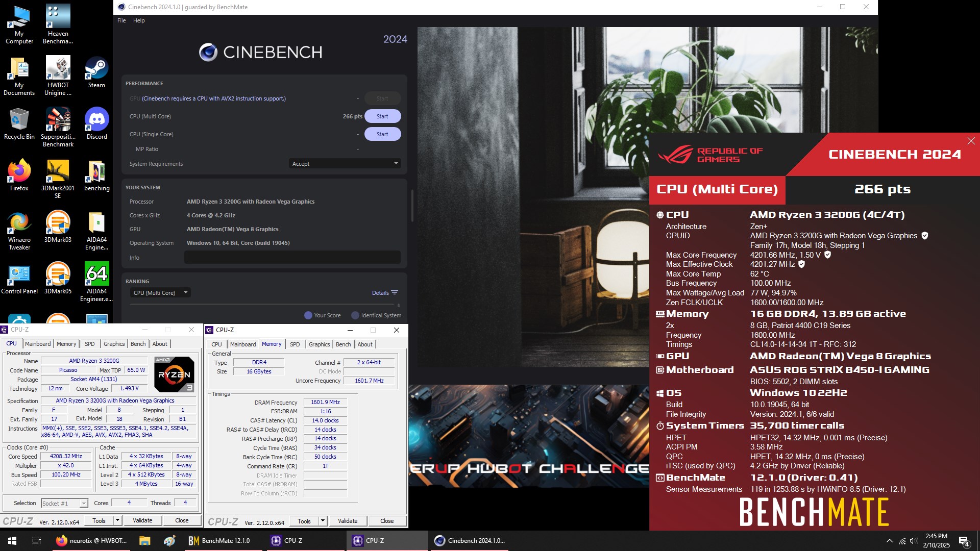Open Control Panel desktop icon
The image size is (980, 551).
coord(19,279)
